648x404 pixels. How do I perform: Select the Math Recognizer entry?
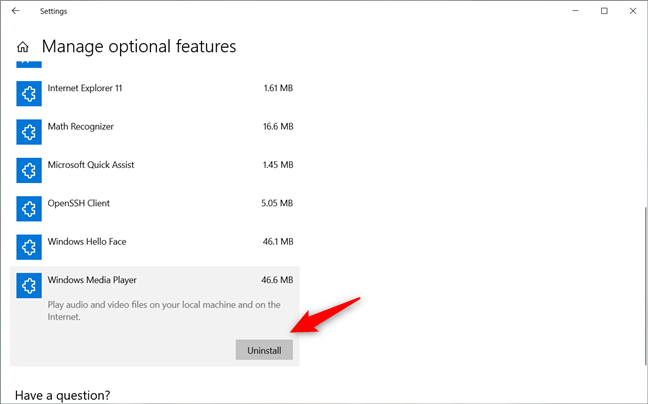[155, 132]
